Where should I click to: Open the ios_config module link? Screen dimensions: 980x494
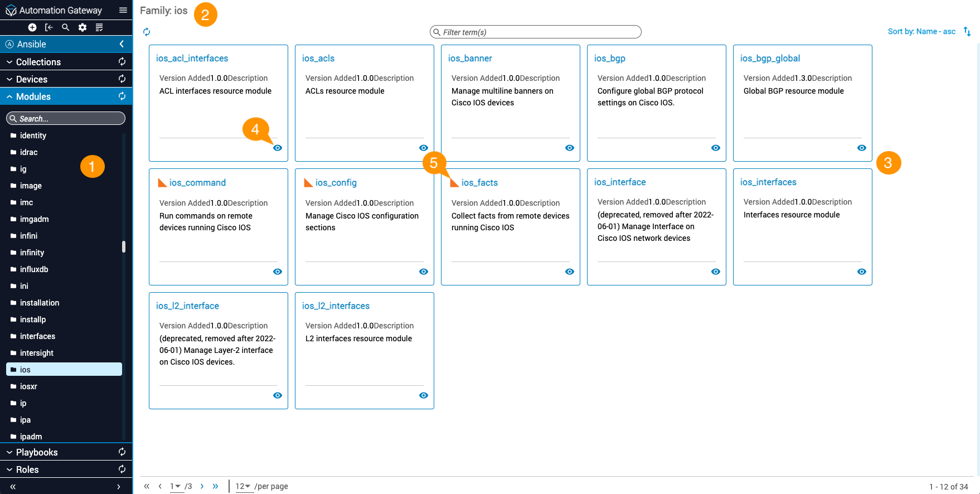336,182
